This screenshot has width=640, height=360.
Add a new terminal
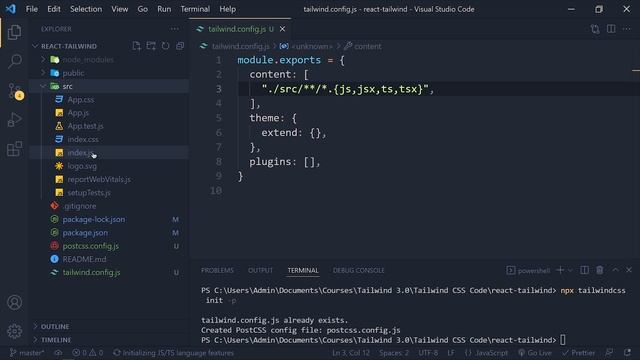click(x=560, y=270)
